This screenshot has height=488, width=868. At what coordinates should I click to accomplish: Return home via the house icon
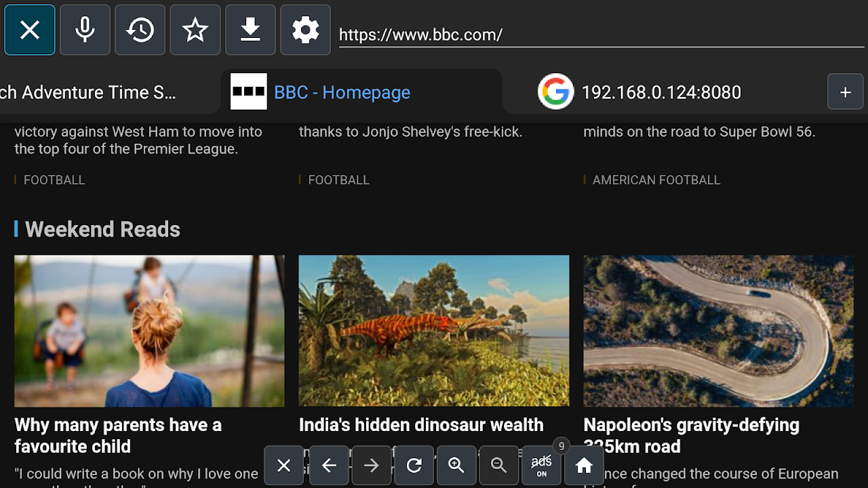[x=584, y=466]
